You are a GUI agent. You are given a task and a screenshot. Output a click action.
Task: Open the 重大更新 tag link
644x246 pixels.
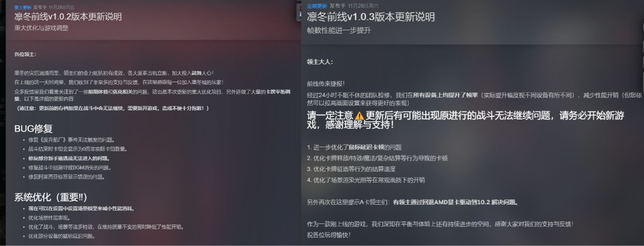point(23,8)
